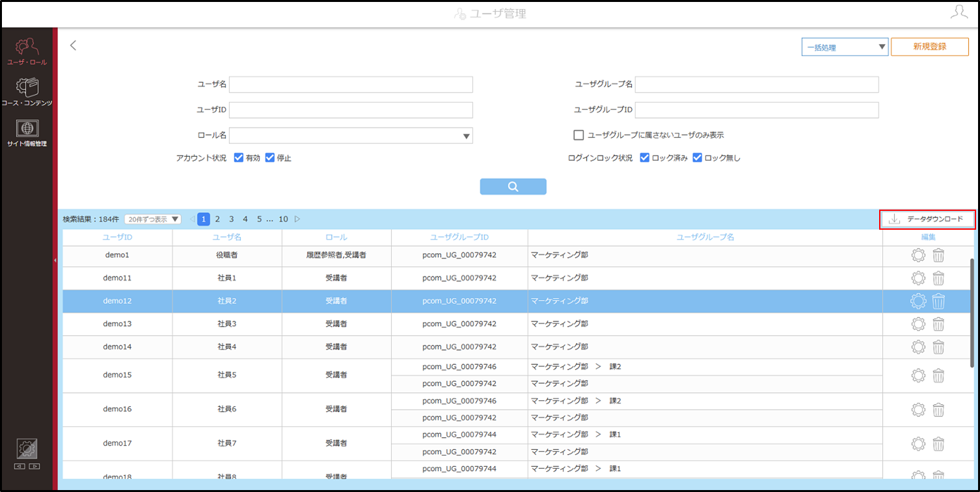Viewport: 980px width, 492px height.
Task: Delete user demo12 via its trash icon
Action: point(938,301)
